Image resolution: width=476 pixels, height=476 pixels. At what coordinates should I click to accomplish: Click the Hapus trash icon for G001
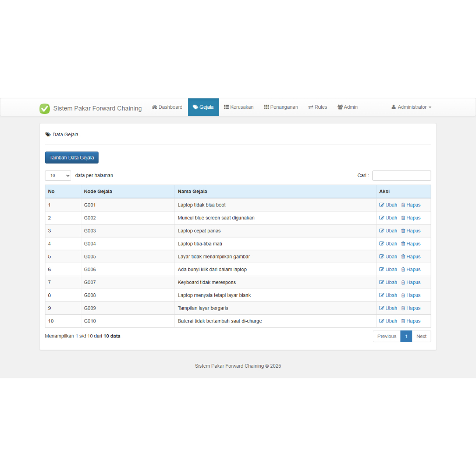403,205
